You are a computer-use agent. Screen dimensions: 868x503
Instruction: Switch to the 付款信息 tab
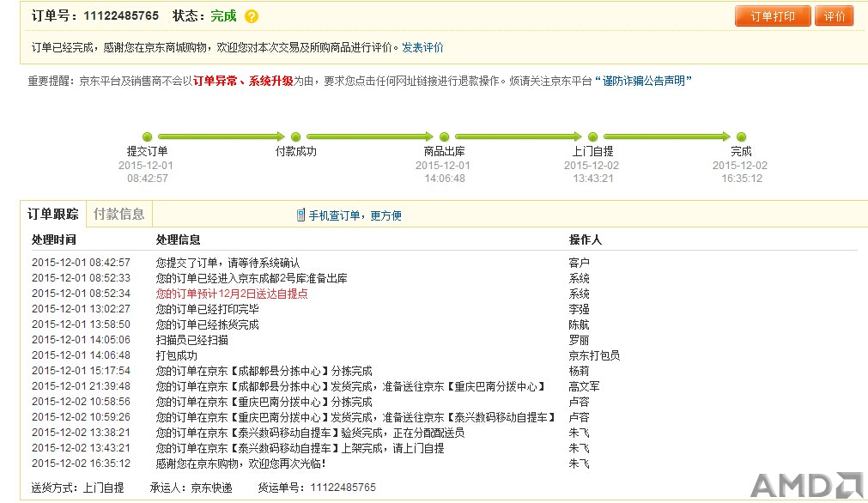[119, 214]
